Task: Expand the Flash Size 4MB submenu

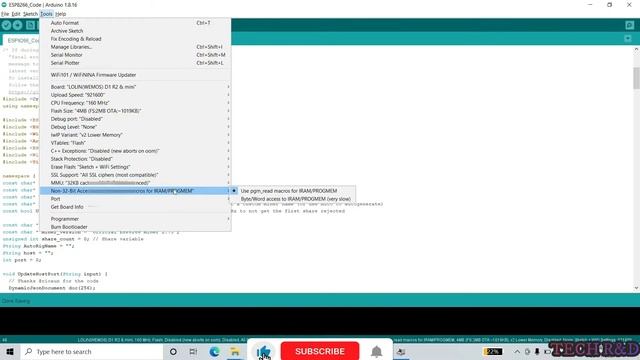Action: [136, 111]
